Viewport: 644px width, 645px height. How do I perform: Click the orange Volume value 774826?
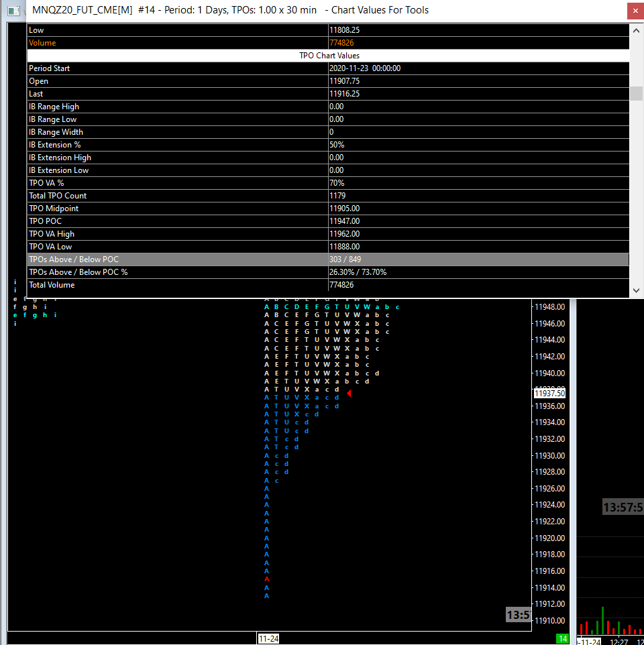(x=341, y=43)
